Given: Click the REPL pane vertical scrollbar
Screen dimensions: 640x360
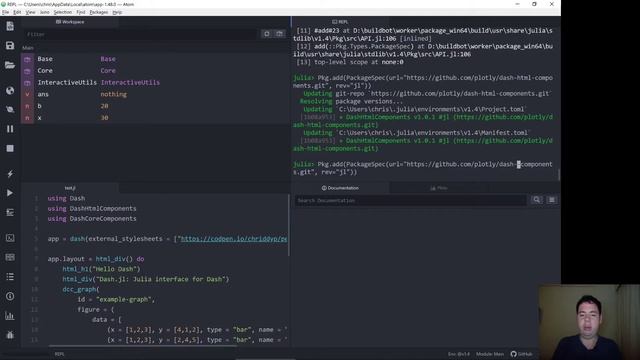Looking at the screenshot, I should (558, 174).
